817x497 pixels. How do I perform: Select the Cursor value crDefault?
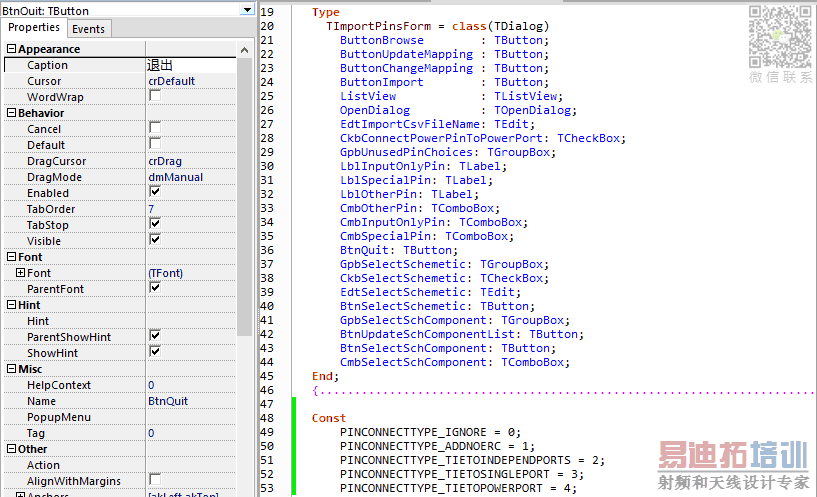171,81
